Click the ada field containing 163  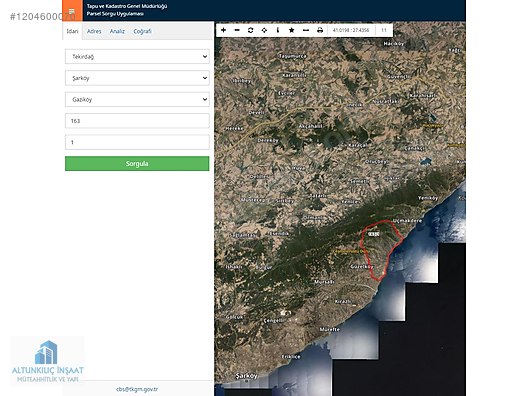(137, 121)
